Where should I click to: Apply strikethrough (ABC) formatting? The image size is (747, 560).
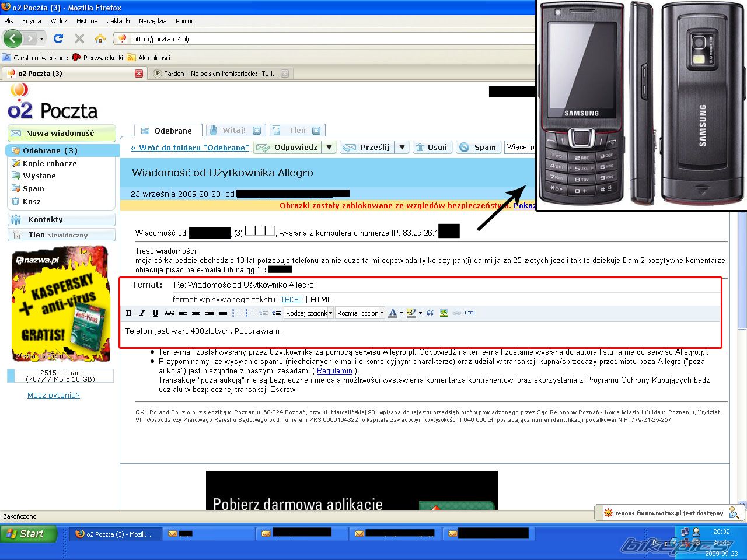pos(169,313)
